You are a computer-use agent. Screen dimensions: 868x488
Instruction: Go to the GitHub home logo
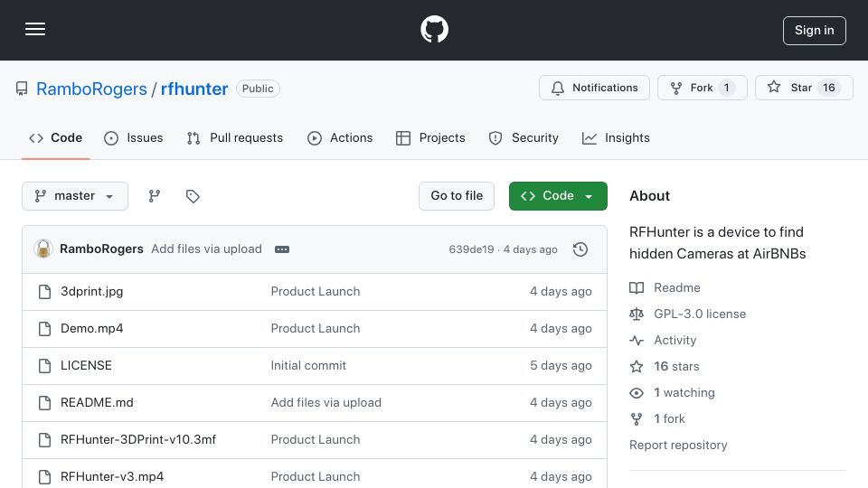click(x=434, y=29)
